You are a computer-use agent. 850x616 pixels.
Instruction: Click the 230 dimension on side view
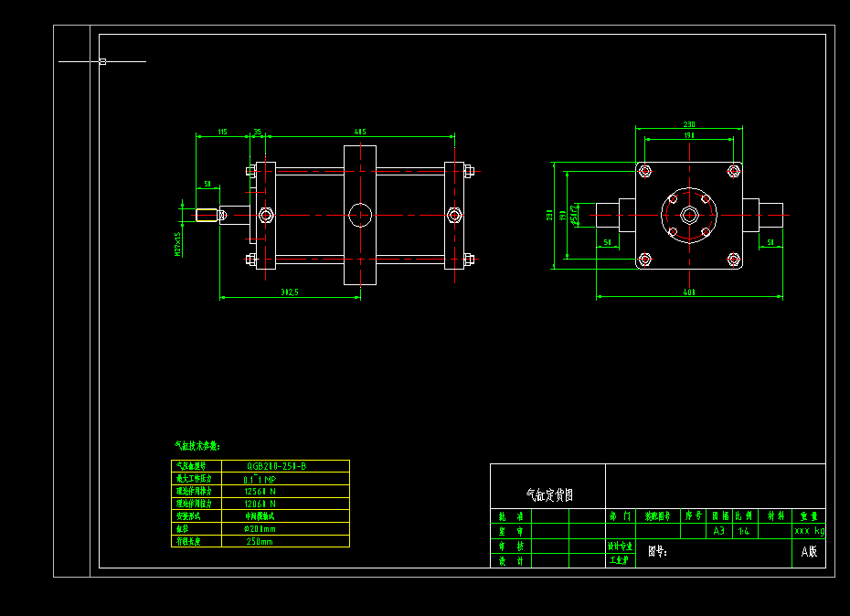(689, 122)
